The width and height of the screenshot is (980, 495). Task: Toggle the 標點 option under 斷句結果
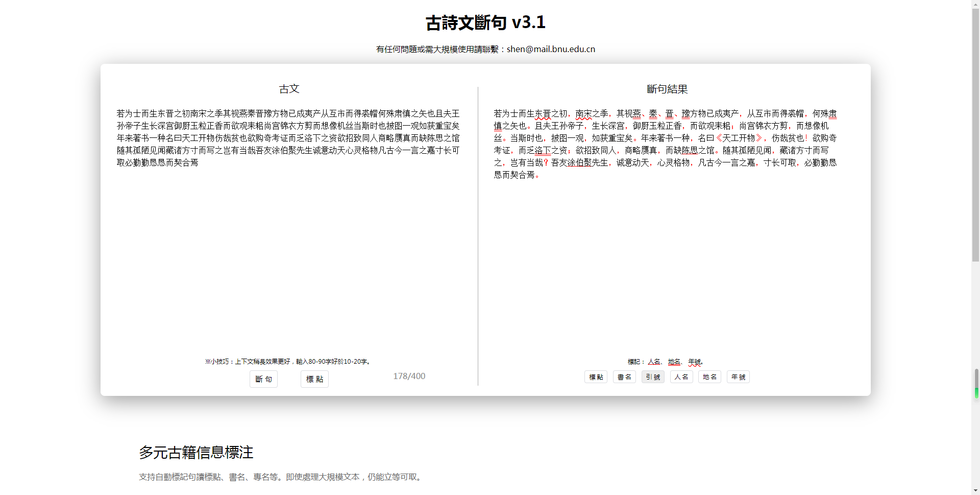coord(596,377)
